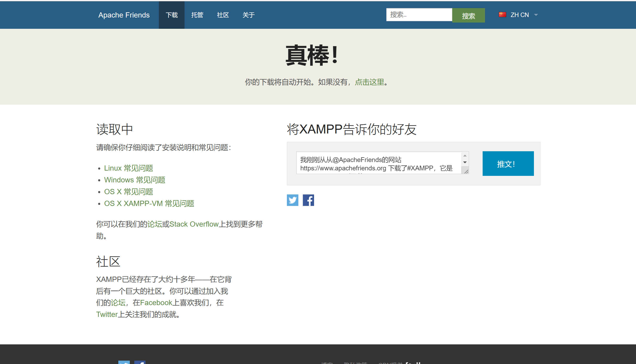Open the 托管 menu item
Screen dimensions: 636x364
[198, 15]
